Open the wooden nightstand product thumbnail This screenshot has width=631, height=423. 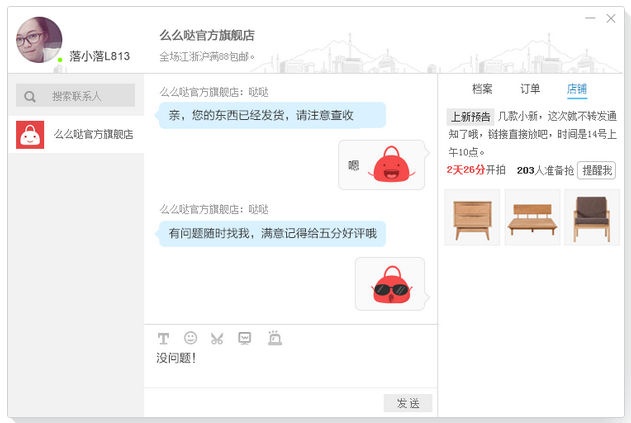click(472, 217)
